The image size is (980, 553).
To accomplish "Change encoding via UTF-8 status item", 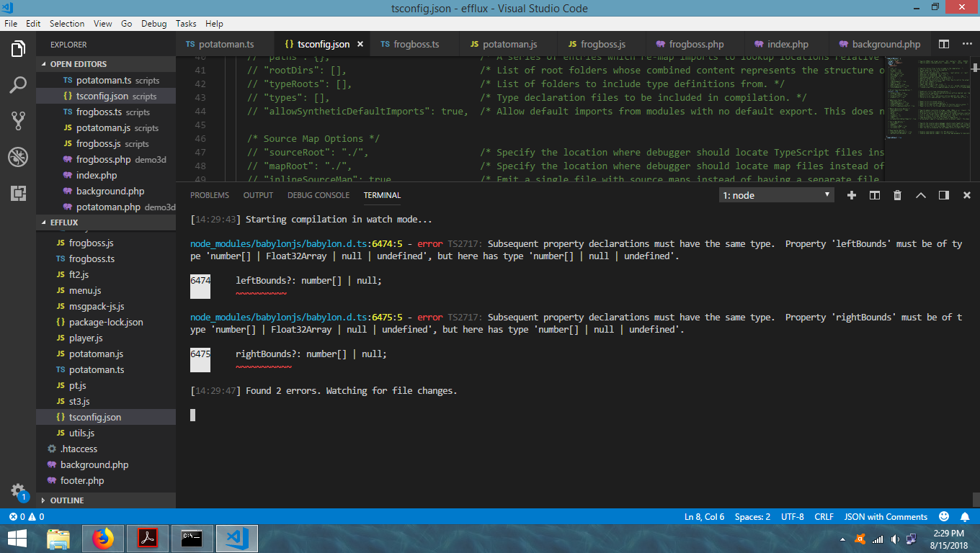I will [x=792, y=517].
